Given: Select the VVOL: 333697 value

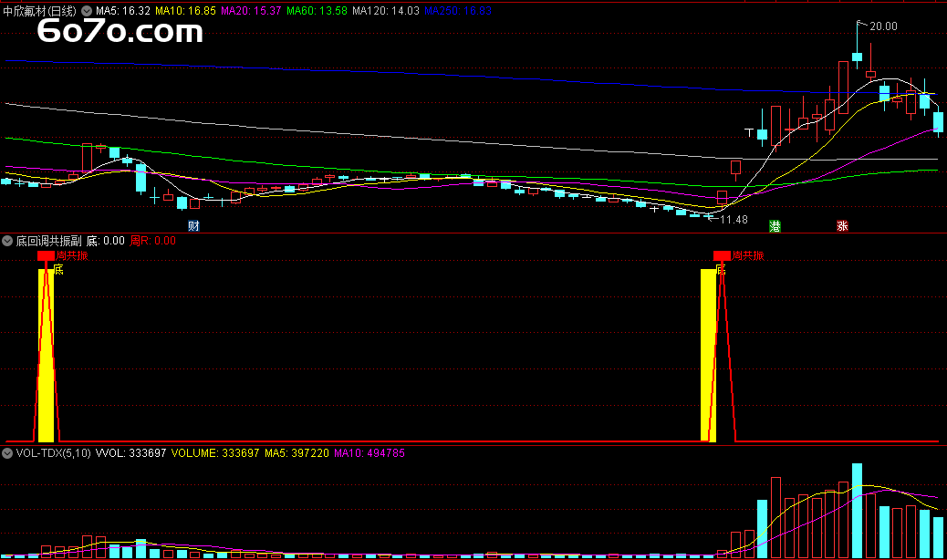Looking at the screenshot, I should (131, 453).
